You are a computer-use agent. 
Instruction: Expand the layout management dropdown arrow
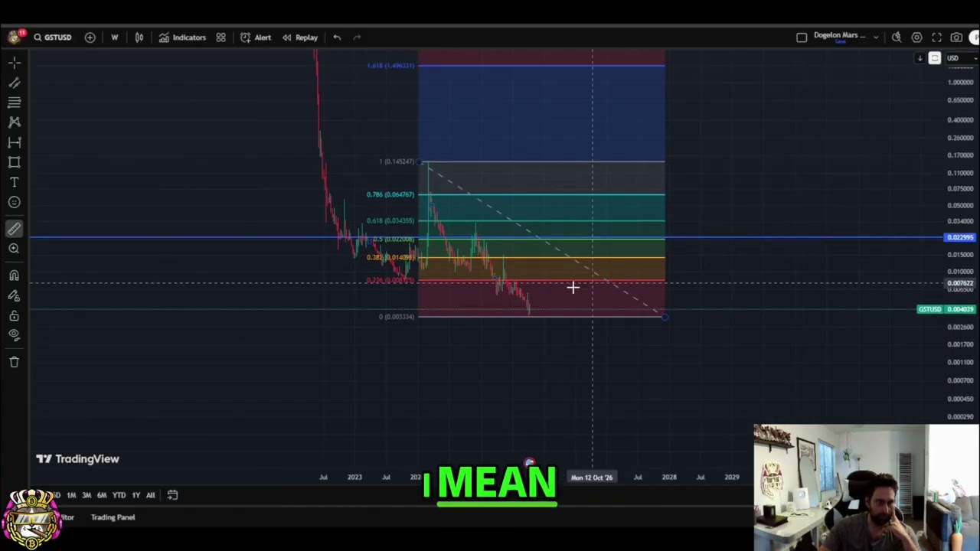tap(876, 37)
